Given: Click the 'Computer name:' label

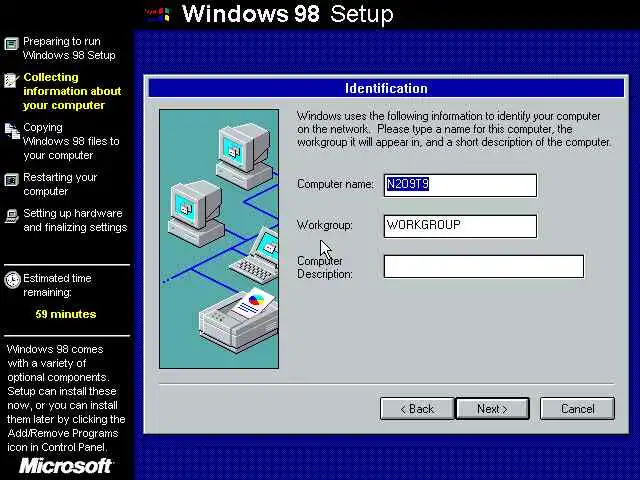Looking at the screenshot, I should [335, 184].
